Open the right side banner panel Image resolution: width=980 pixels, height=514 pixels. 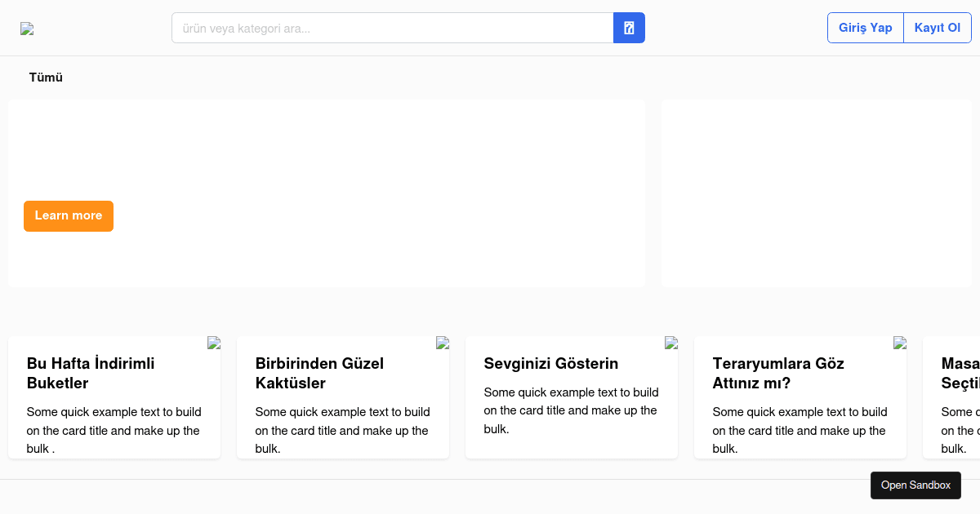pos(816,193)
